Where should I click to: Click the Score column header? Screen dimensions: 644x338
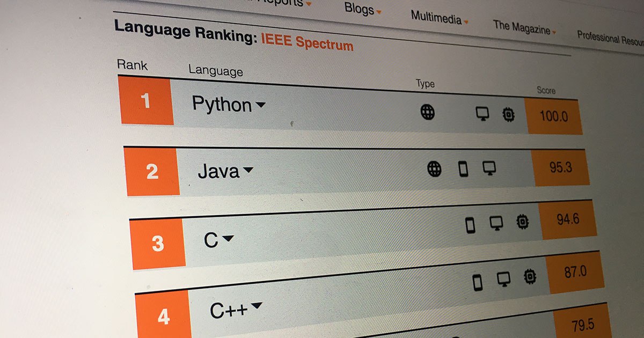click(546, 90)
